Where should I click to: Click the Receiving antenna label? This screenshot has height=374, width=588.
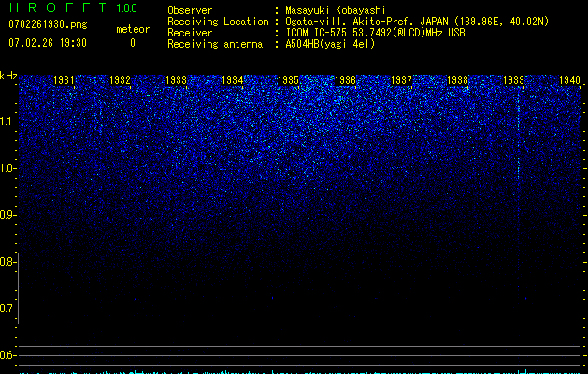coord(215,44)
